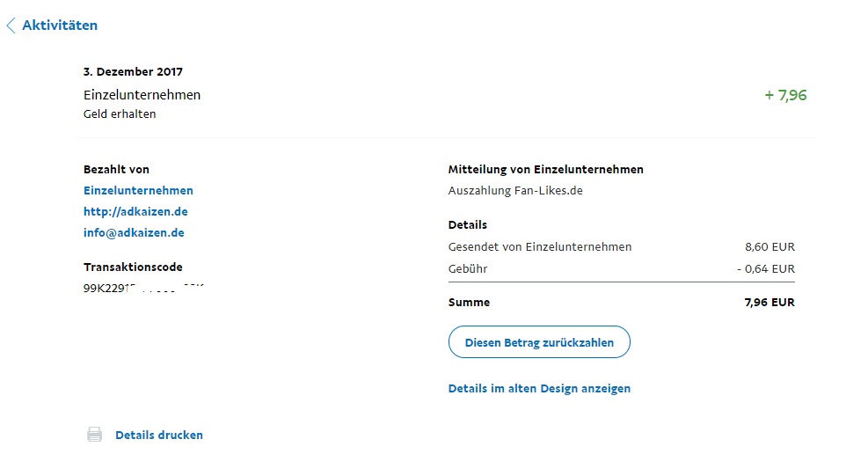Go back to the Aktivitäten page

60,26
